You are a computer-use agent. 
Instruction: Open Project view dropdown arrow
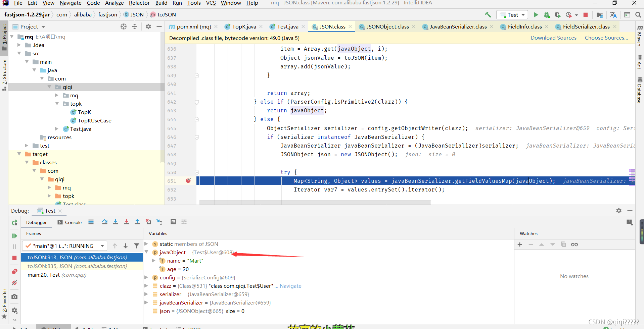point(43,27)
